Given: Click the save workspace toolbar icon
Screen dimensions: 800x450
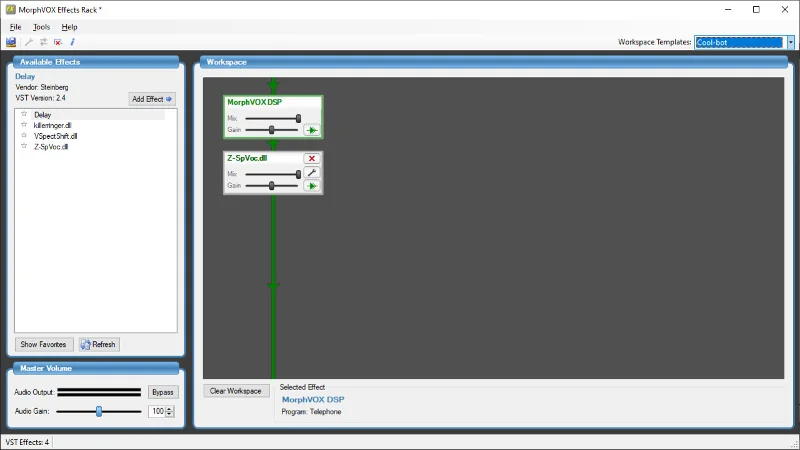Looking at the screenshot, I should pos(11,42).
